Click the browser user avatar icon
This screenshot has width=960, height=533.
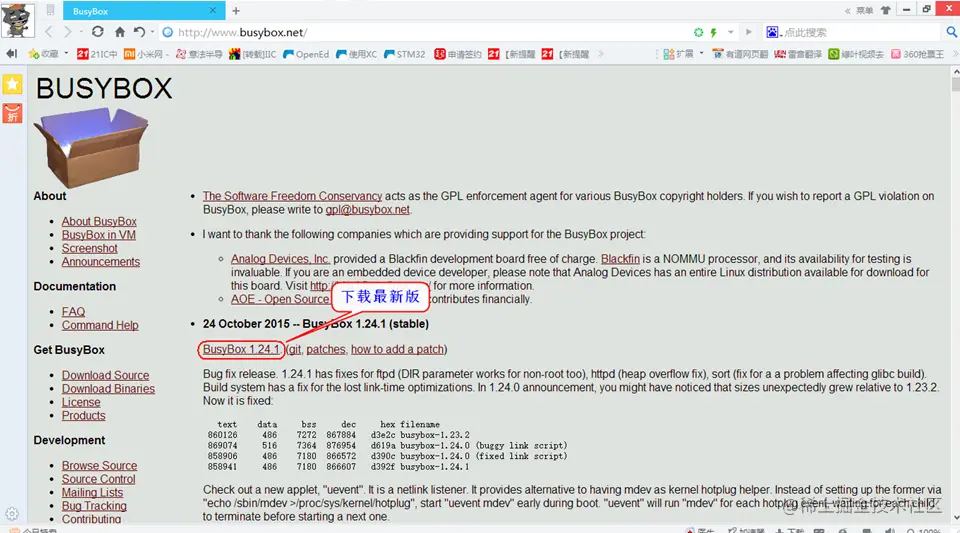pyautogui.click(x=17, y=21)
